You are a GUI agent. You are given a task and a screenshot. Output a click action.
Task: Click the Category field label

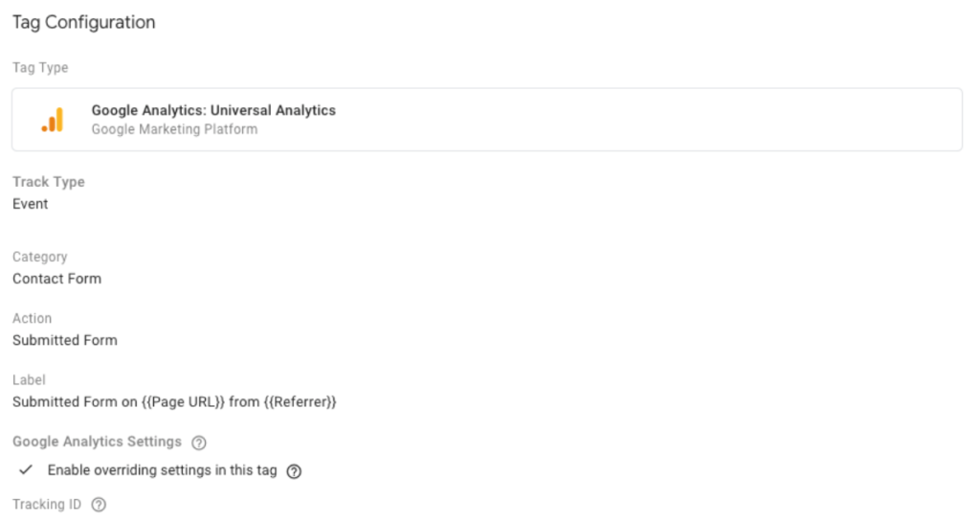(x=40, y=257)
